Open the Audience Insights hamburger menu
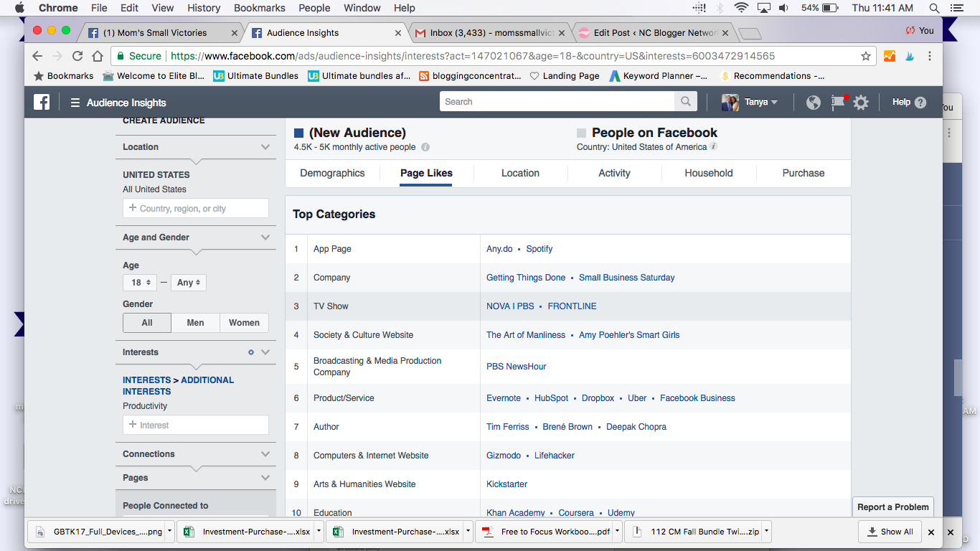 [x=75, y=103]
